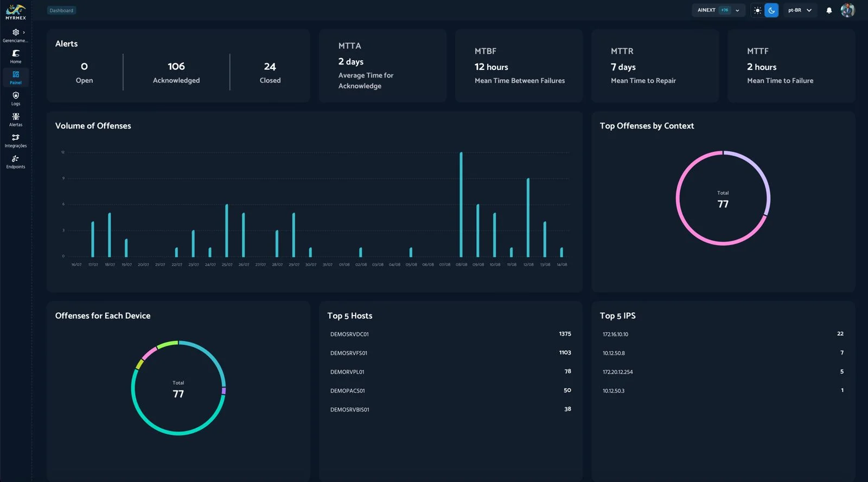The width and height of the screenshot is (868, 482).
Task: Select the MTBF 12 hours card
Action: point(519,66)
